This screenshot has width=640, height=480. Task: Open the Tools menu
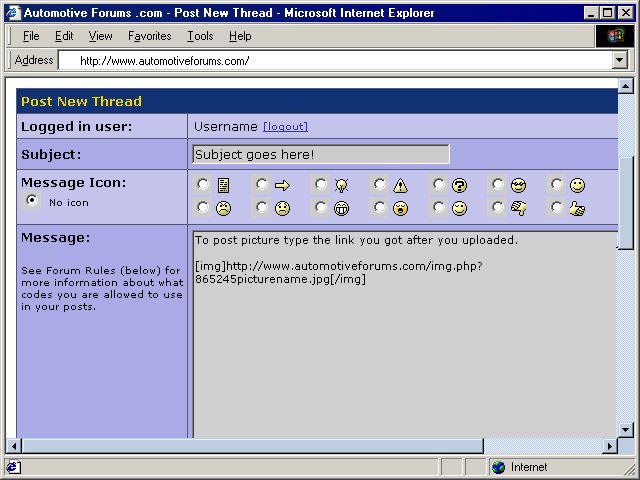[x=200, y=36]
